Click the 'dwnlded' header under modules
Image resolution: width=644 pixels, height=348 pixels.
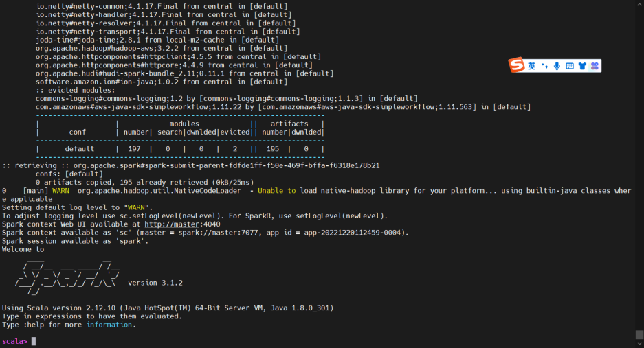click(201, 132)
